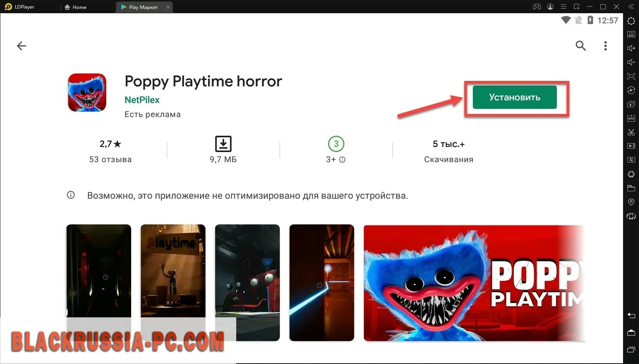Click the battery charging status icon
Screen dimensions: 639x364
590,20
